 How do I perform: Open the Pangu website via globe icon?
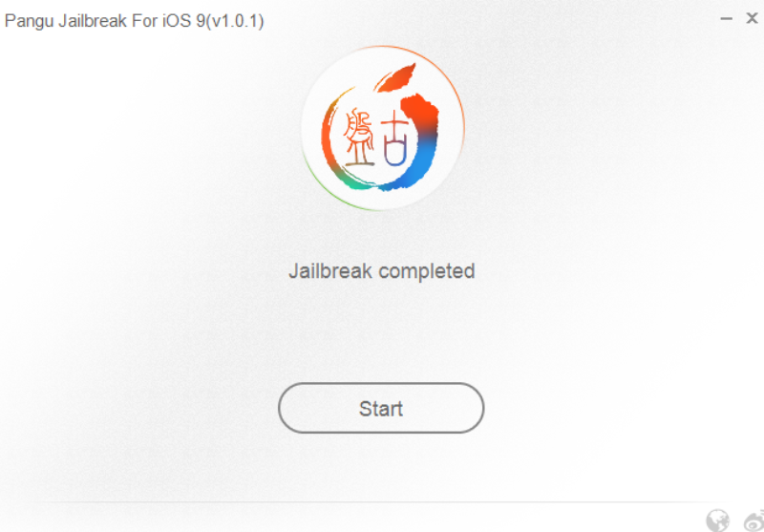click(x=718, y=521)
